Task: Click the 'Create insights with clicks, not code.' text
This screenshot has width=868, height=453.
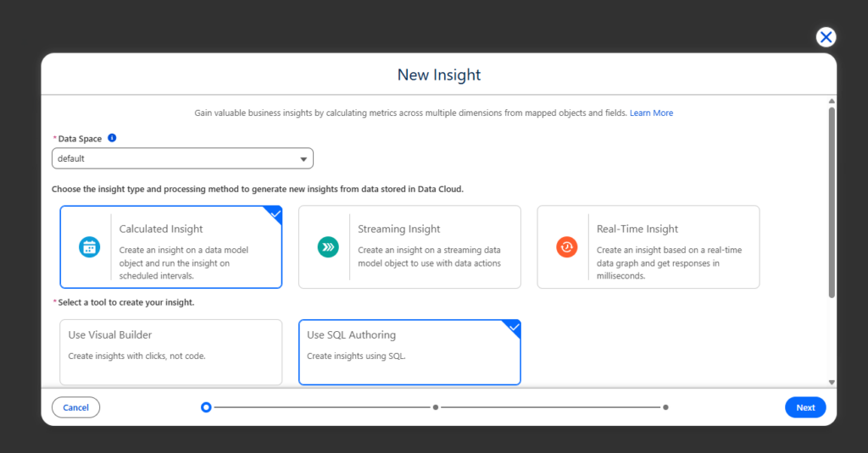Action: pos(136,356)
